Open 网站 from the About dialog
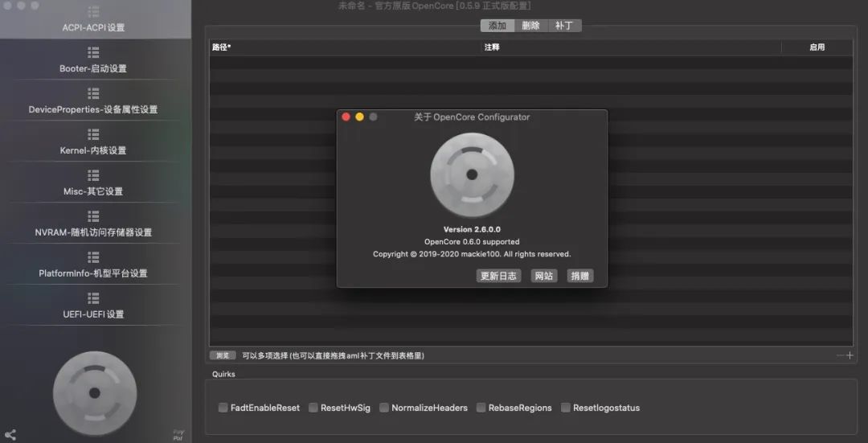This screenshot has width=868, height=443. click(x=543, y=276)
